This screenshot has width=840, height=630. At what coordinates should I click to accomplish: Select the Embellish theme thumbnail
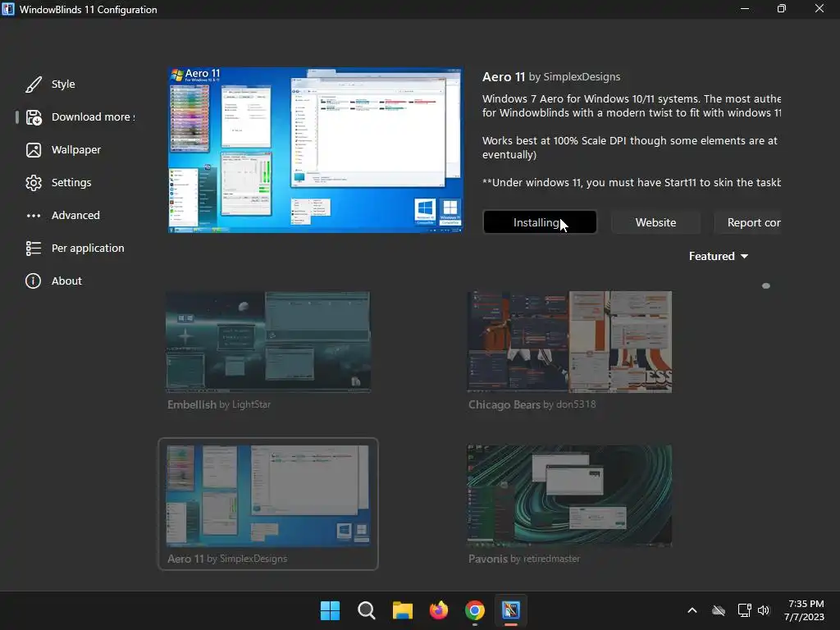coord(268,342)
